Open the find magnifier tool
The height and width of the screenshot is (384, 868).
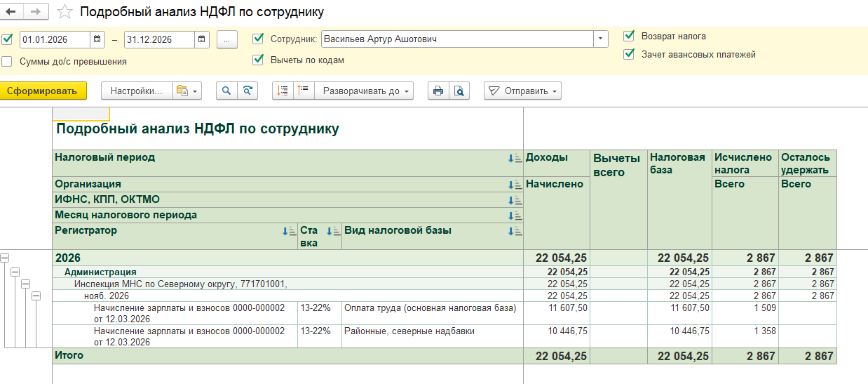tap(226, 91)
